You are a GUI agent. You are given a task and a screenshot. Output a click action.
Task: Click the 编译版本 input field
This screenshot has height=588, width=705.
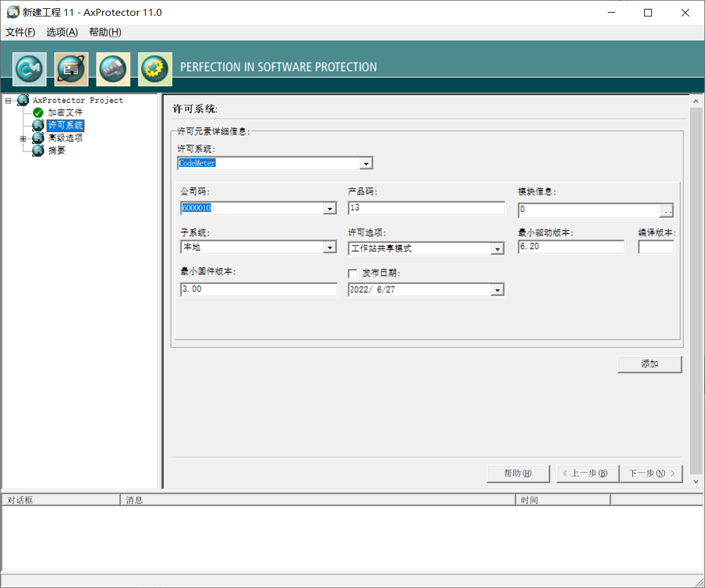(656, 247)
